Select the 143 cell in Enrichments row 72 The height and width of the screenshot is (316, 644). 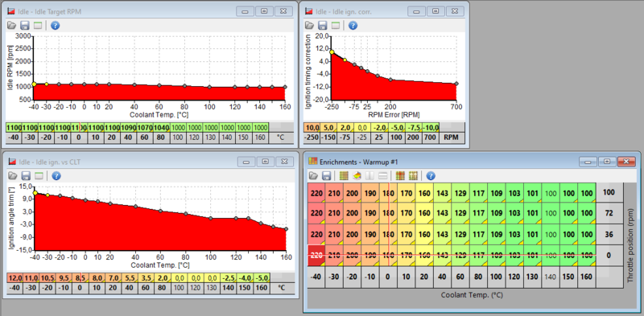point(442,213)
